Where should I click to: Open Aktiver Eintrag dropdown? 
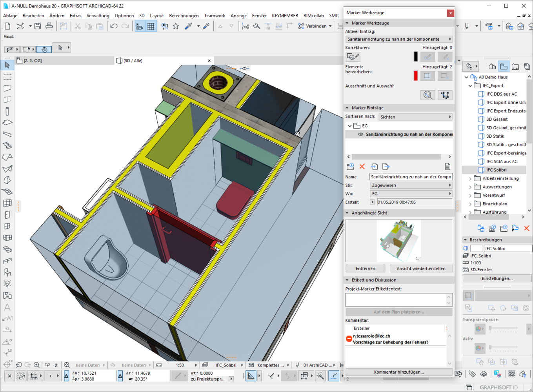coord(399,39)
